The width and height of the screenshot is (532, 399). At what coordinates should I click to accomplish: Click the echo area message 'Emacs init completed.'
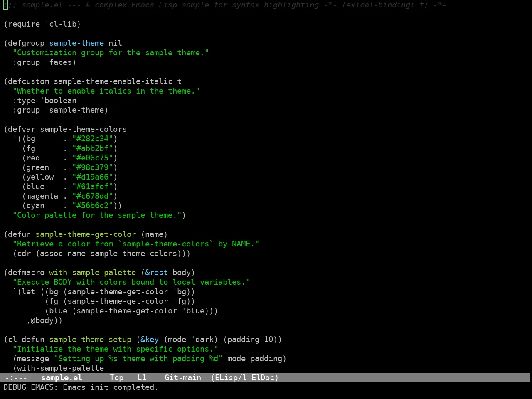point(111,387)
